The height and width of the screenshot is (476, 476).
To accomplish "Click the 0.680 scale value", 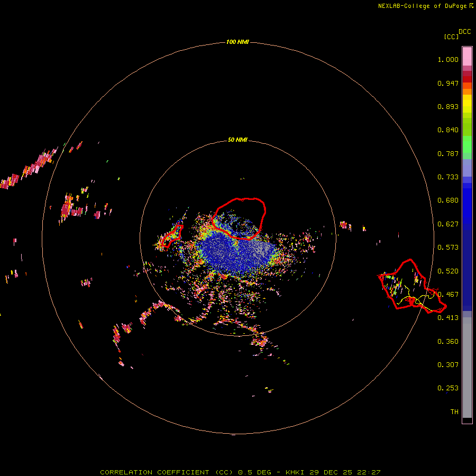I will point(448,200).
